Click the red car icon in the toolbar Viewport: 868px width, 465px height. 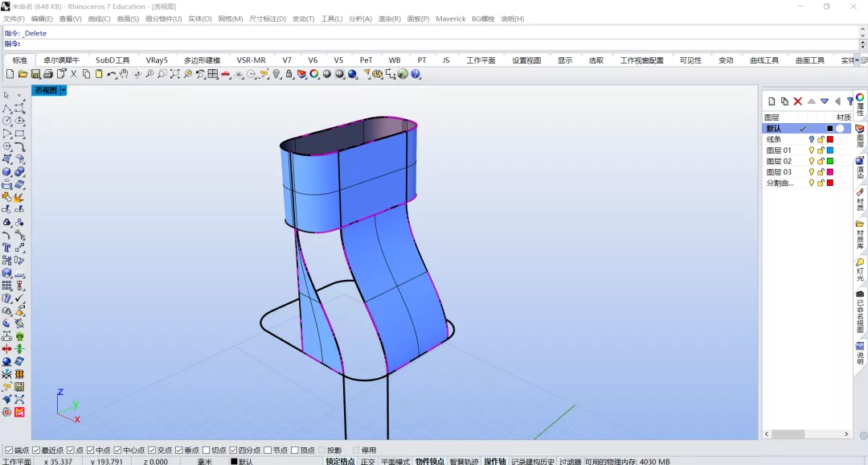(226, 74)
